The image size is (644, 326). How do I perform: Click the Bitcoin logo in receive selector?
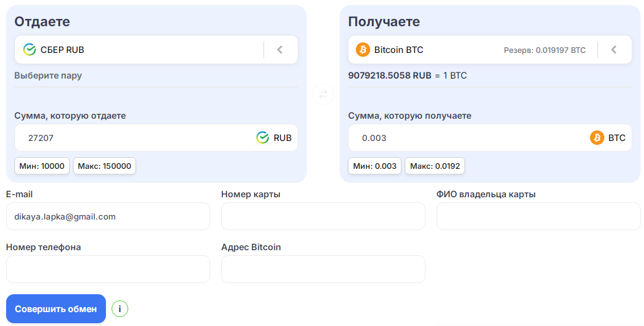[363, 50]
